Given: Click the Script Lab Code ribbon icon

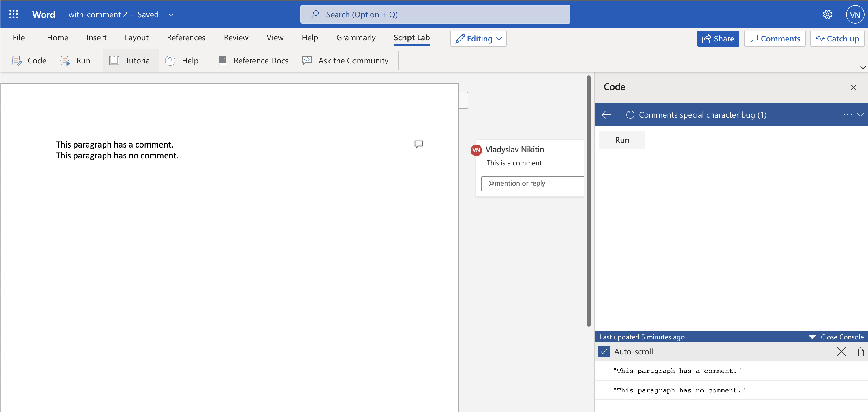Looking at the screenshot, I should [x=16, y=61].
